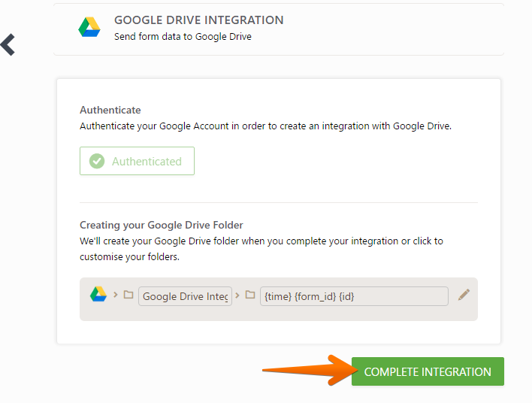This screenshot has width=532, height=403.
Task: Click the back chevron arrow
Action: pyautogui.click(x=8, y=44)
